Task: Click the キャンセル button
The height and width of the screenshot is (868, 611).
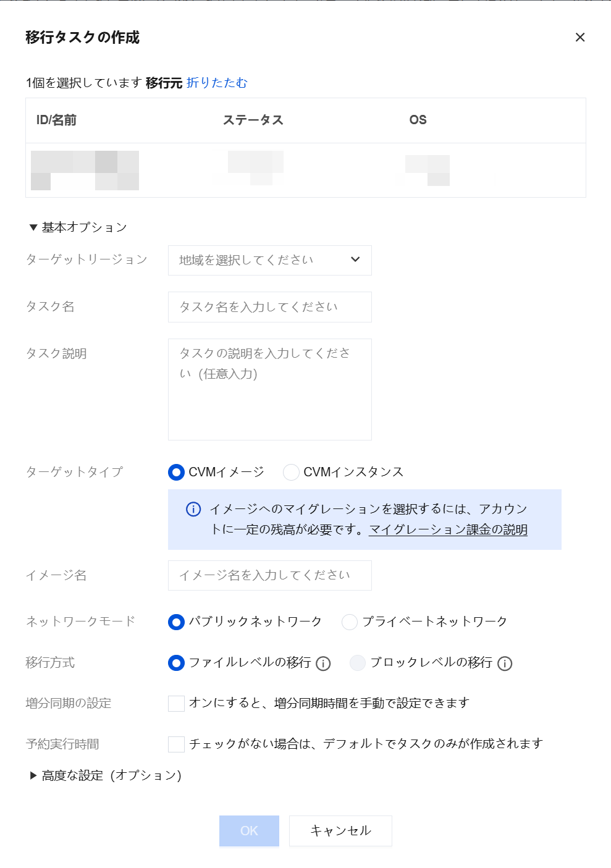Action: [340, 831]
